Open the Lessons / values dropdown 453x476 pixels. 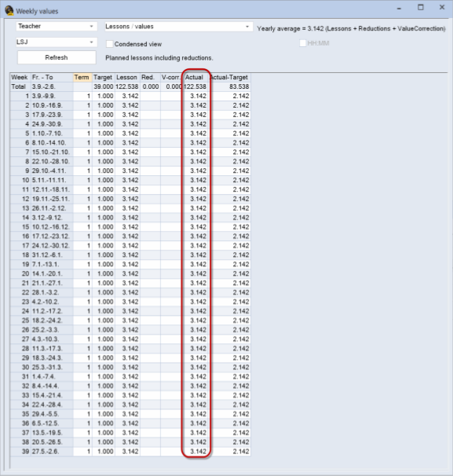179,27
